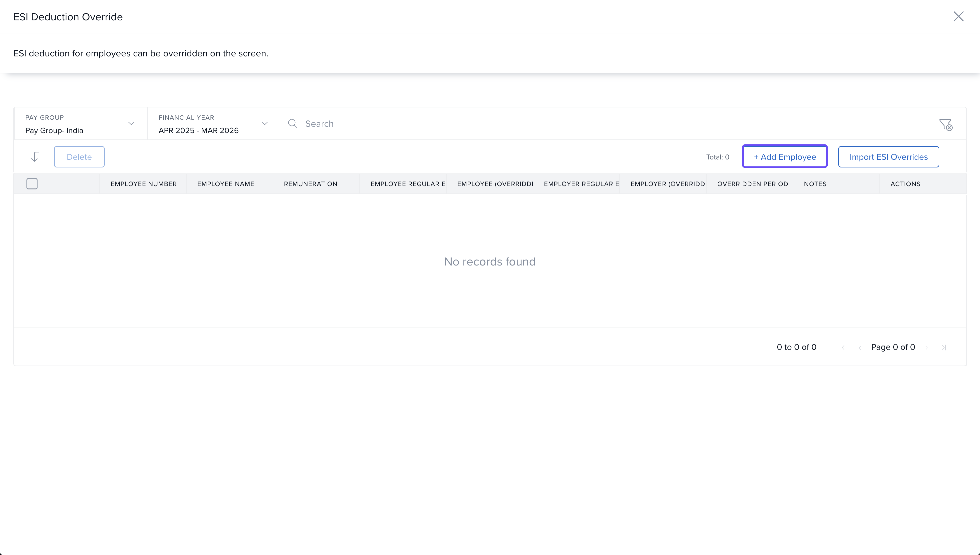
Task: Go to first page arrow
Action: pyautogui.click(x=843, y=347)
